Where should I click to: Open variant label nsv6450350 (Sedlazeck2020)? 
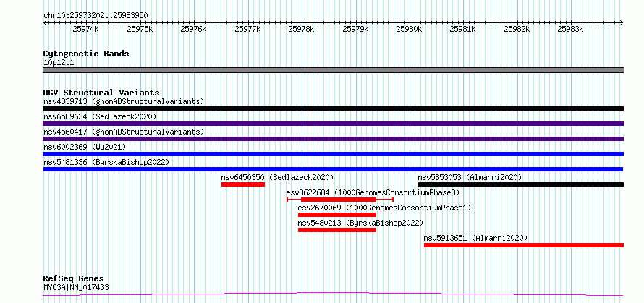277,177
